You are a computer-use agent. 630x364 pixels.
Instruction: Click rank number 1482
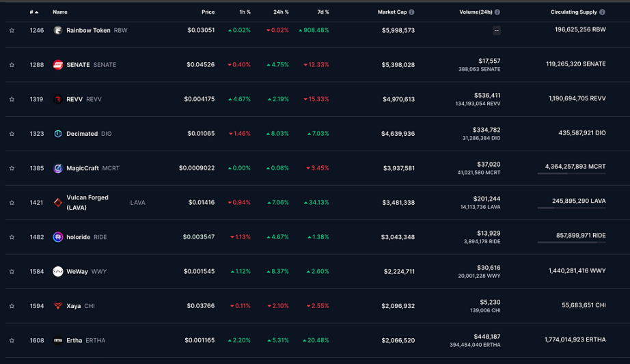[37, 237]
